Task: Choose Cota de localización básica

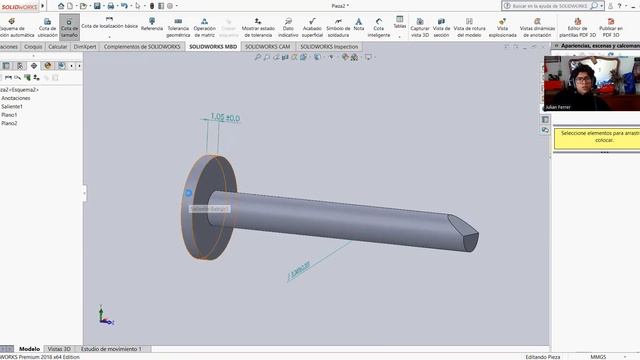Action: click(109, 23)
